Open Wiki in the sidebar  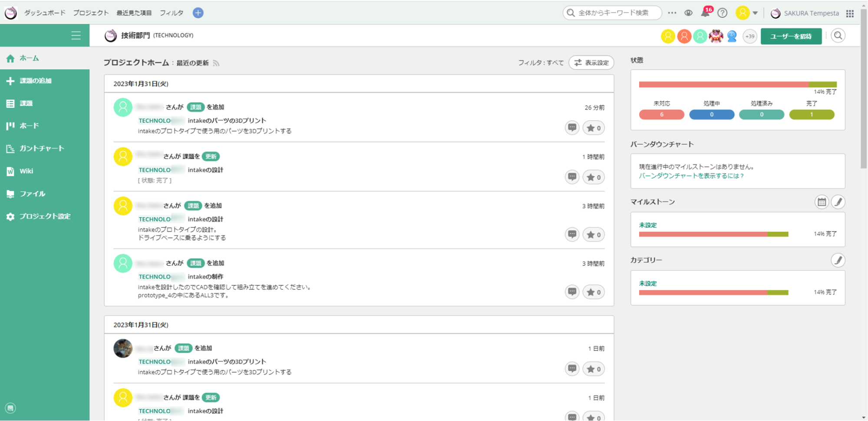coord(45,171)
